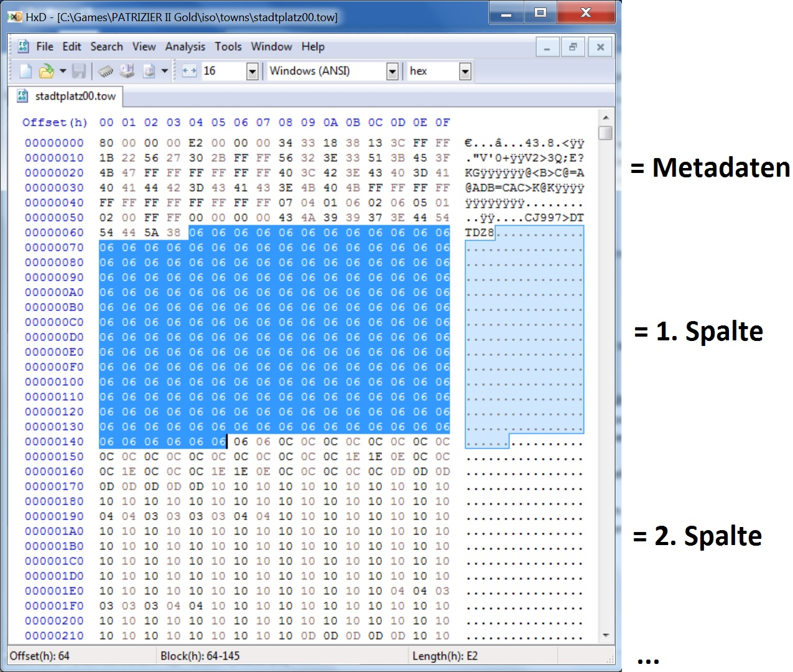Open the File menu

coord(45,47)
